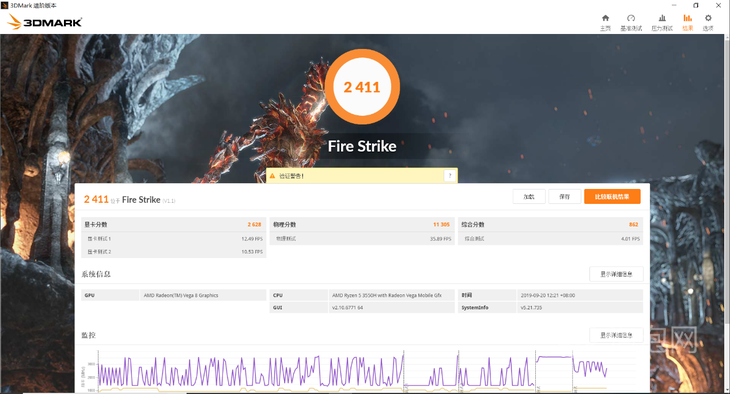This screenshot has height=394, width=730.
Task: Click the Save (保存) button
Action: 565,197
